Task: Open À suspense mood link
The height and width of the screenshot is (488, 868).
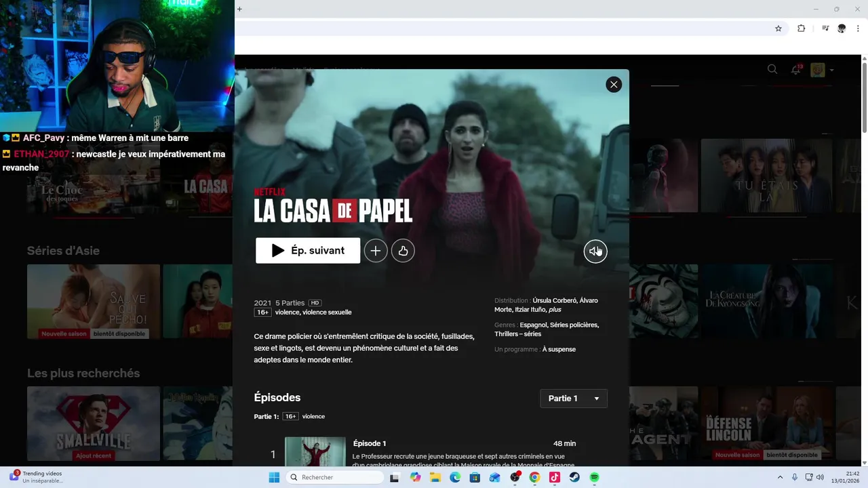Action: point(559,350)
